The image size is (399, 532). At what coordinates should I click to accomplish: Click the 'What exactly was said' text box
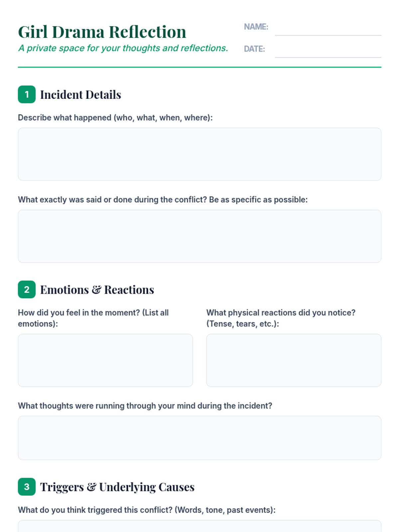coord(199,236)
